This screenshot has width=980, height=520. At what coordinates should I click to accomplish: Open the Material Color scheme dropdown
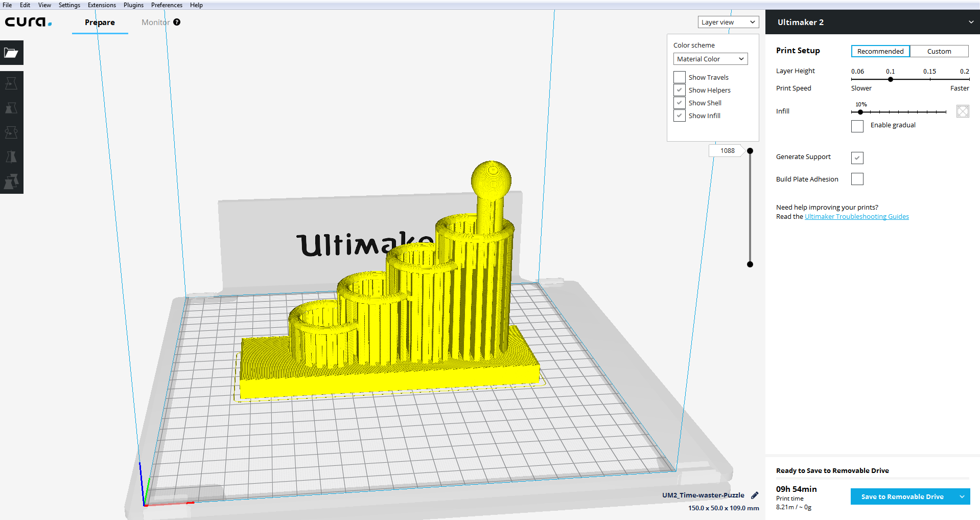[710, 59]
